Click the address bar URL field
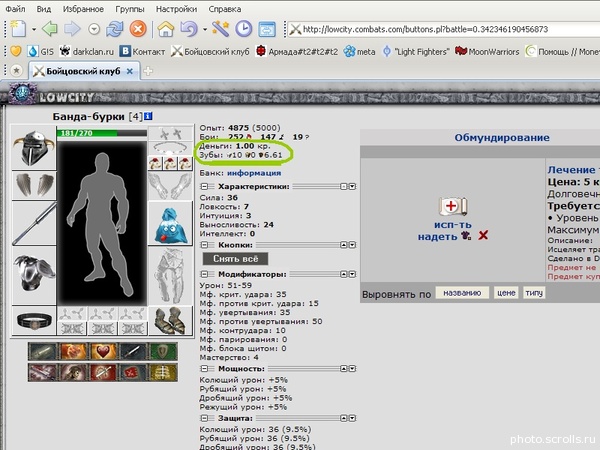The image size is (600, 450). point(444,29)
